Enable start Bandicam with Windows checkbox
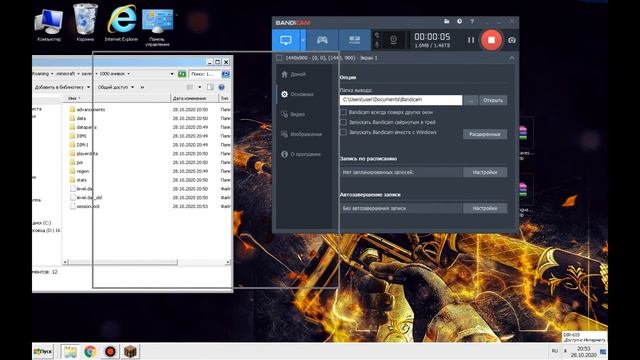The image size is (640, 360). click(x=343, y=132)
